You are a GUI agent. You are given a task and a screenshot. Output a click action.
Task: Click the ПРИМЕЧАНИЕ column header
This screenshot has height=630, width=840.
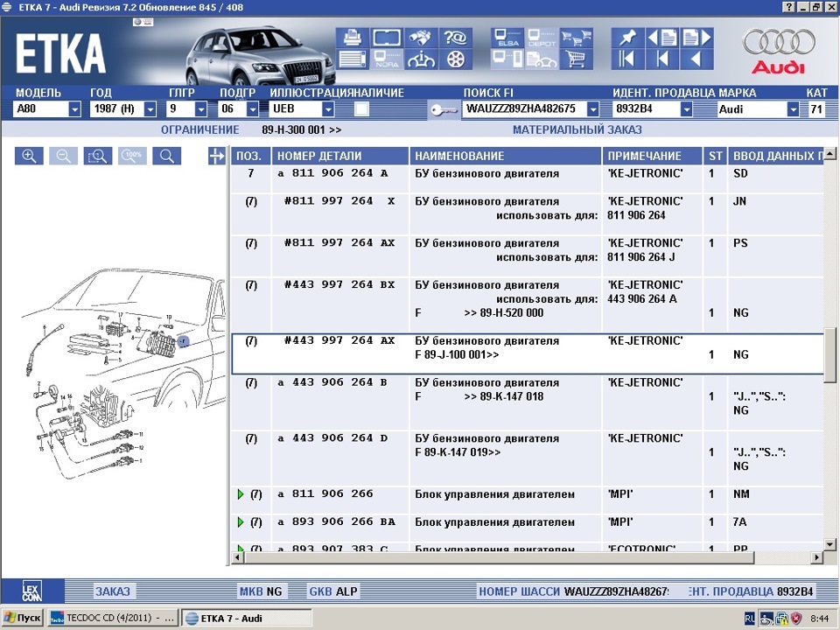(x=652, y=156)
